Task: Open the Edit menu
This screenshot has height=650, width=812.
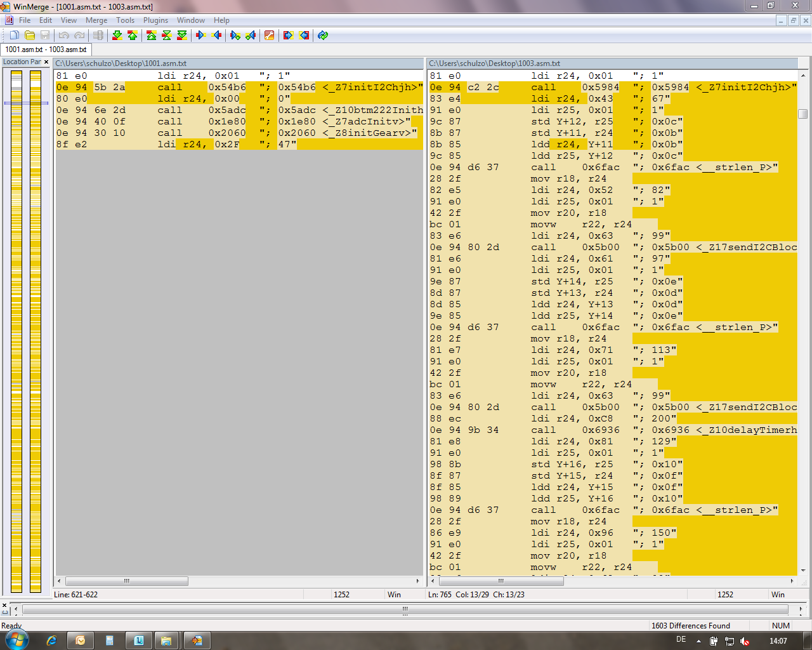Action: tap(46, 20)
